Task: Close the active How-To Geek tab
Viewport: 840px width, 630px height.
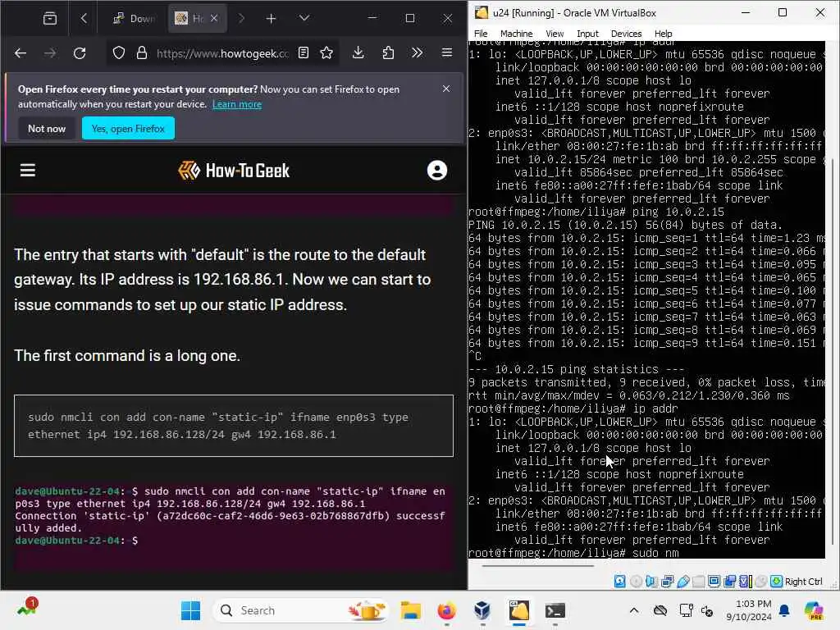Action: point(214,18)
